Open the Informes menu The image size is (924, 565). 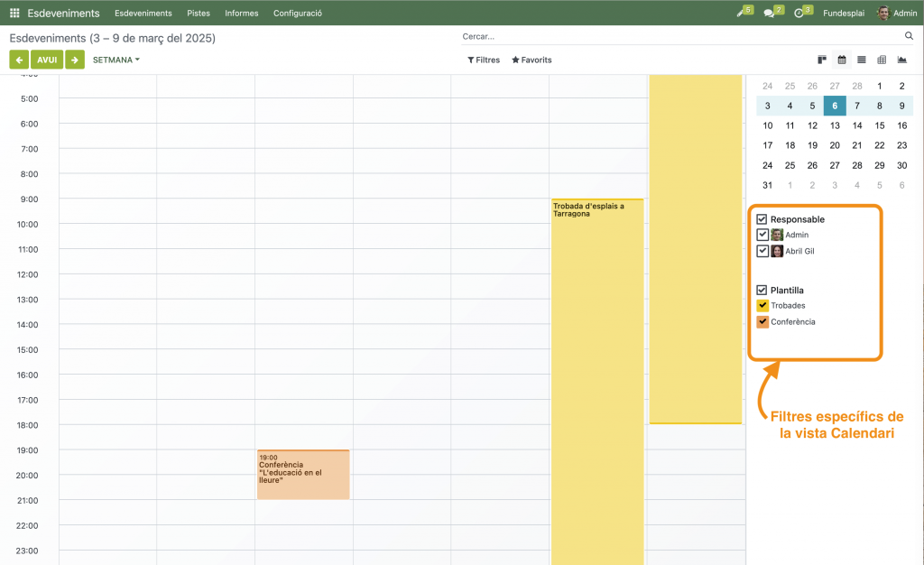pos(241,14)
